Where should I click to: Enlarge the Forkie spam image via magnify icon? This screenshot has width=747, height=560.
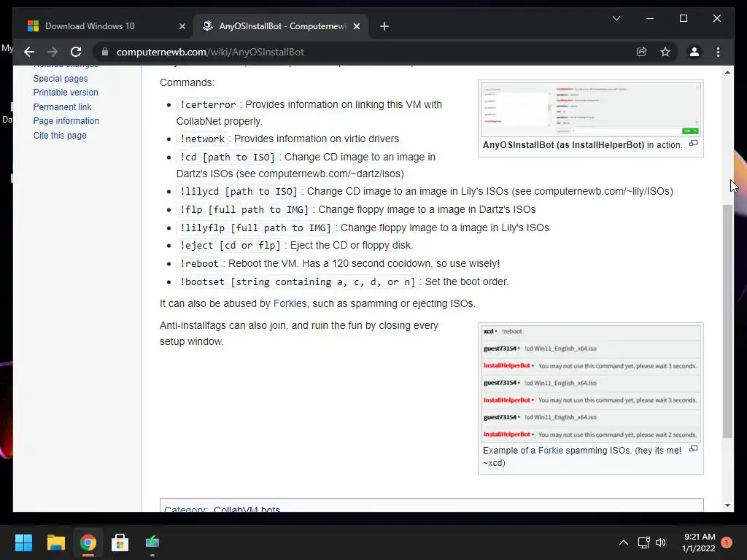pos(694,448)
